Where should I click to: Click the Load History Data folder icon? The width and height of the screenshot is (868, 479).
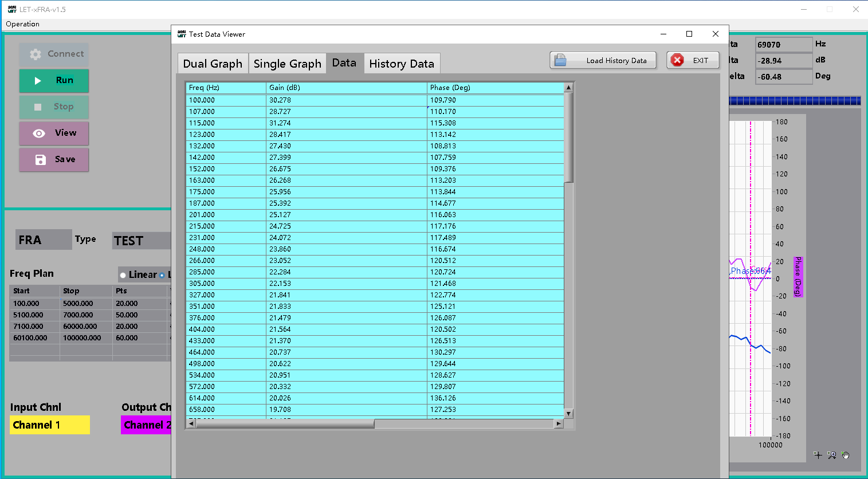click(561, 60)
